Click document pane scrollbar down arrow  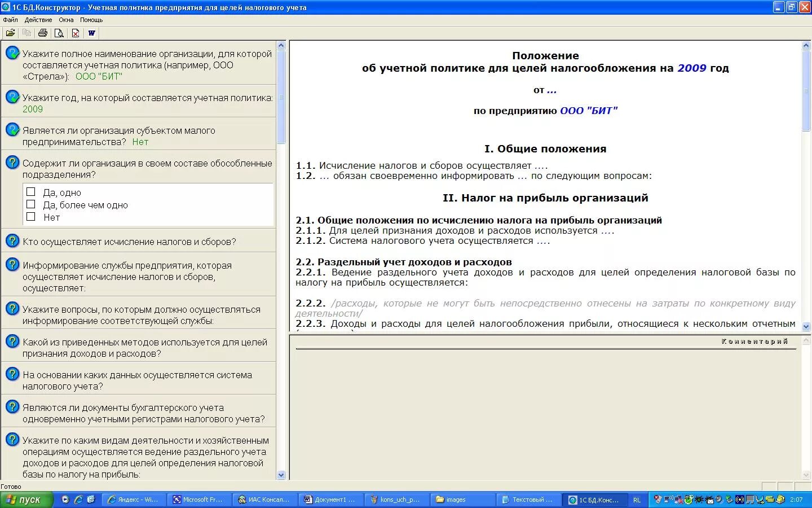(806, 326)
